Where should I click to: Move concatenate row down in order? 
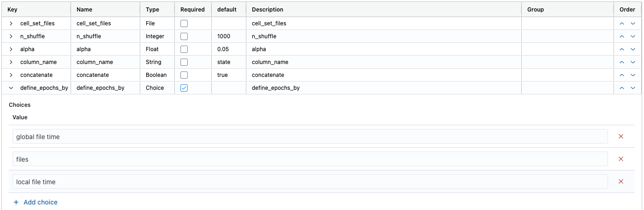point(633,75)
